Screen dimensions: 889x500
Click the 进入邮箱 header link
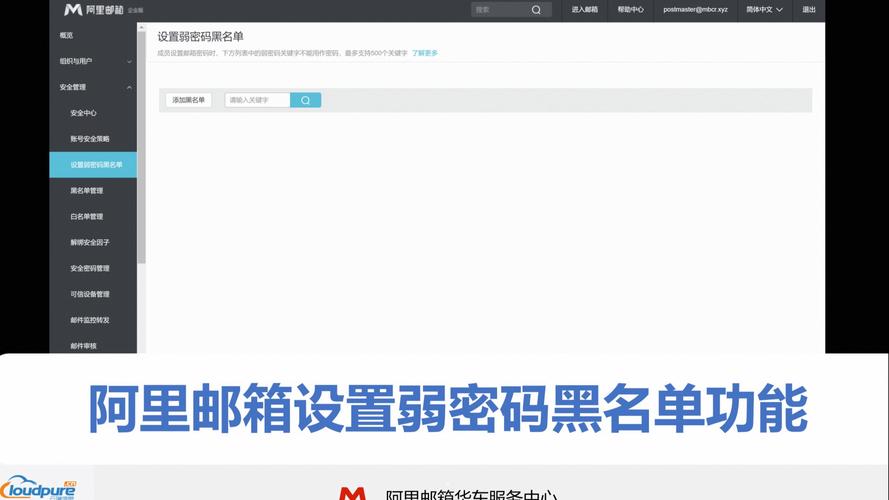585,10
